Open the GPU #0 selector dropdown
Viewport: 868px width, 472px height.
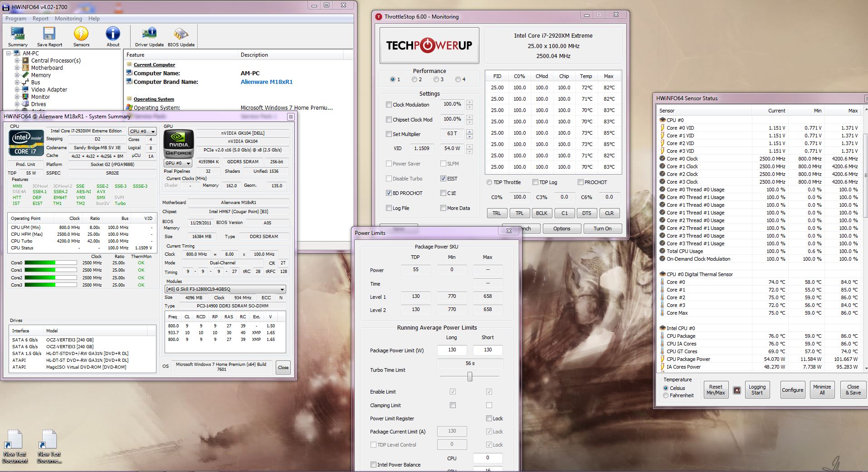tap(178, 163)
